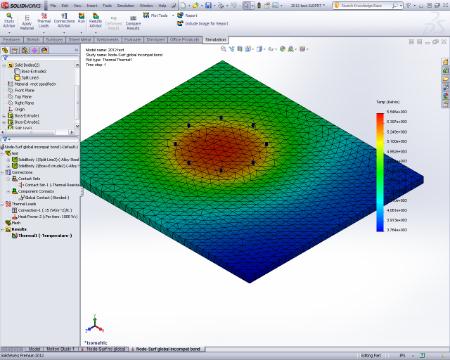Open PropertyManager tab icon
The image size is (450, 360).
(x=15, y=50)
